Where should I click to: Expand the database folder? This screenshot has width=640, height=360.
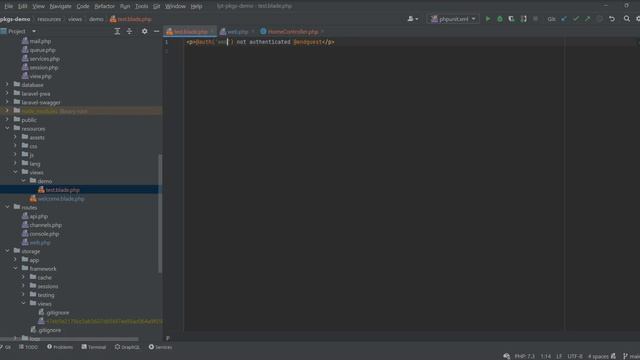(x=7, y=84)
